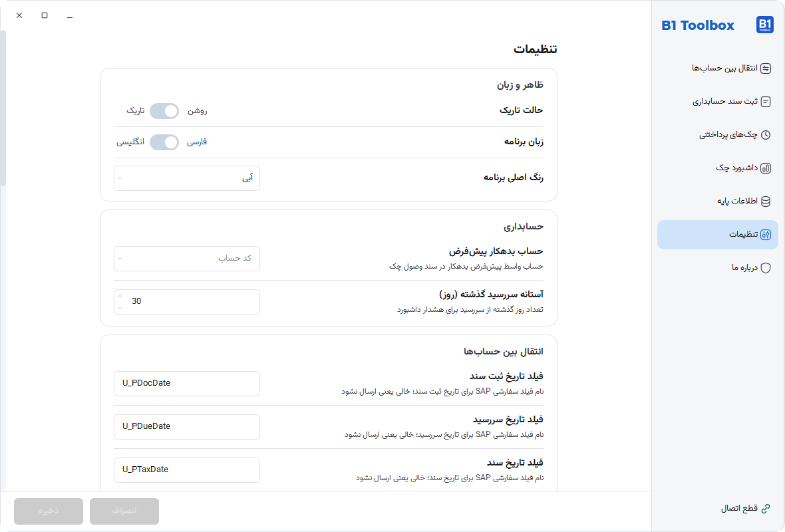Click the shield icon beside درباره ما
The width and height of the screenshot is (785, 532).
click(x=766, y=268)
